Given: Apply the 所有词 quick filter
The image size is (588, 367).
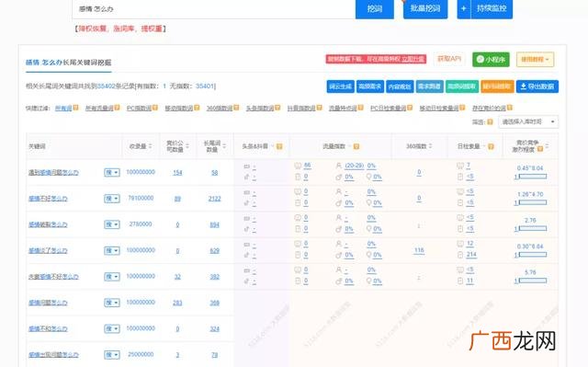Looking at the screenshot, I should (63, 108).
